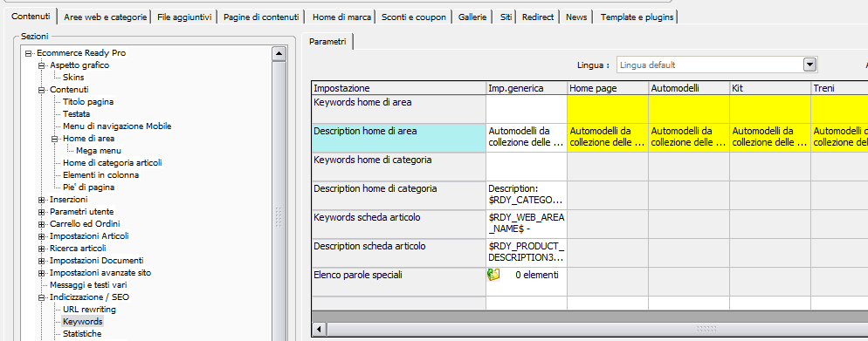Select the Description home di area row
Image resolution: width=868 pixels, height=341 pixels.
(398, 138)
